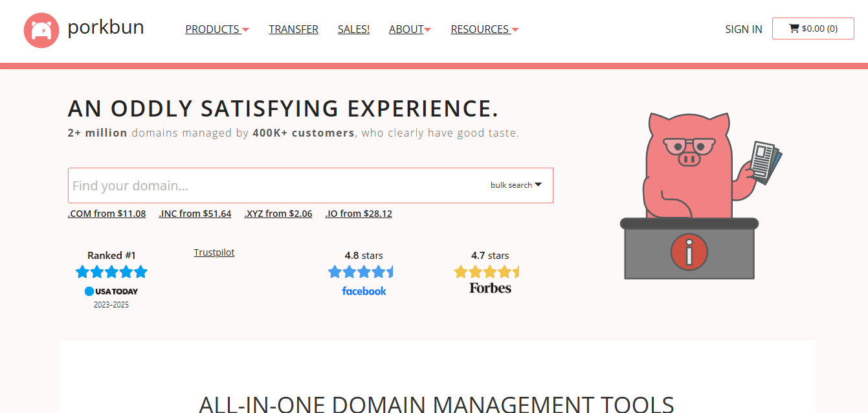Click the '4.7 stars' text
Image resolution: width=868 pixels, height=413 pixels.
click(x=490, y=256)
